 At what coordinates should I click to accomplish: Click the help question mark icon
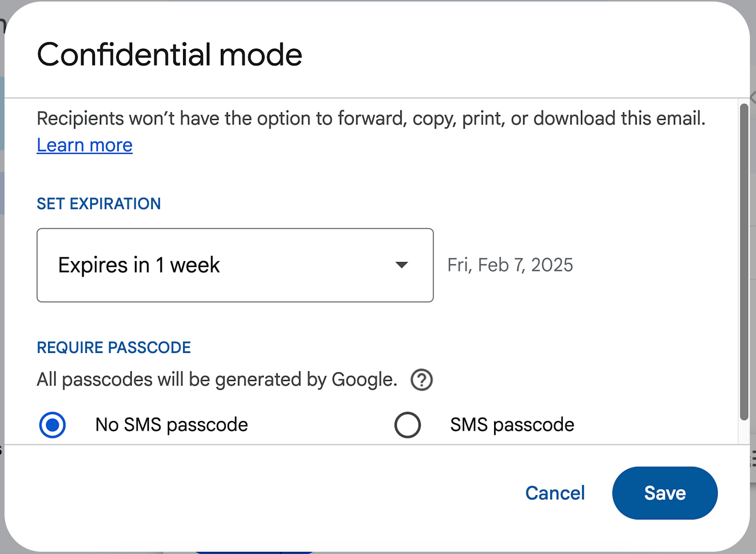421,380
